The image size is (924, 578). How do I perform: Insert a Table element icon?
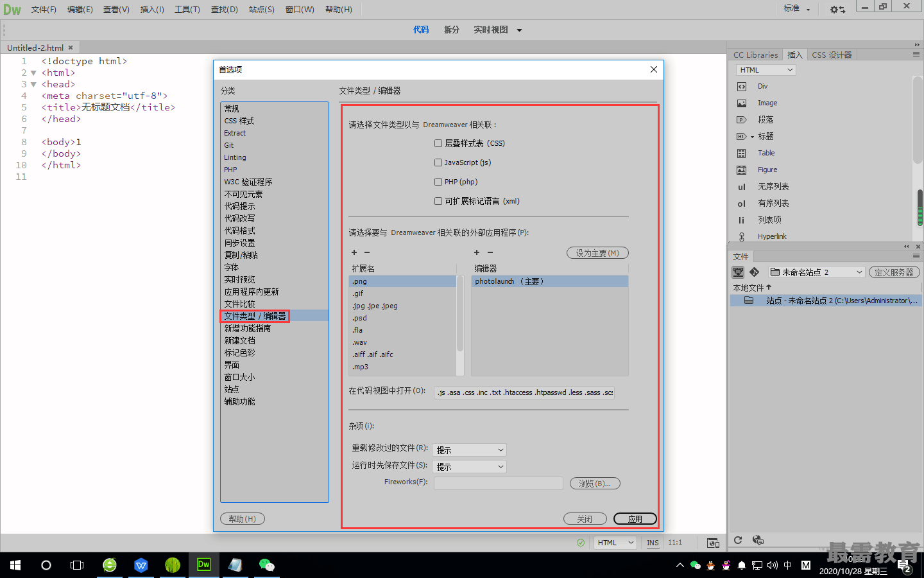tap(742, 153)
